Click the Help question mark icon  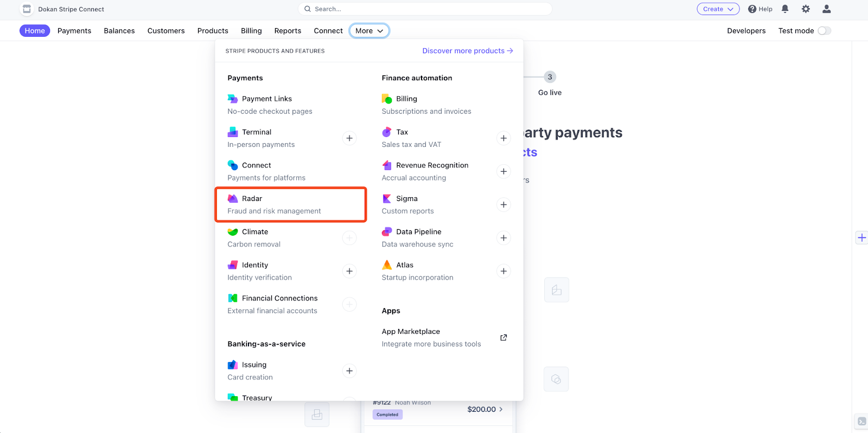tap(752, 9)
